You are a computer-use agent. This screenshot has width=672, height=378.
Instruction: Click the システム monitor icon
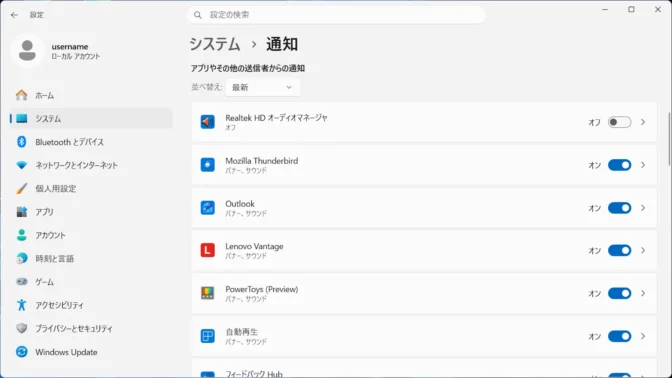tap(21, 119)
